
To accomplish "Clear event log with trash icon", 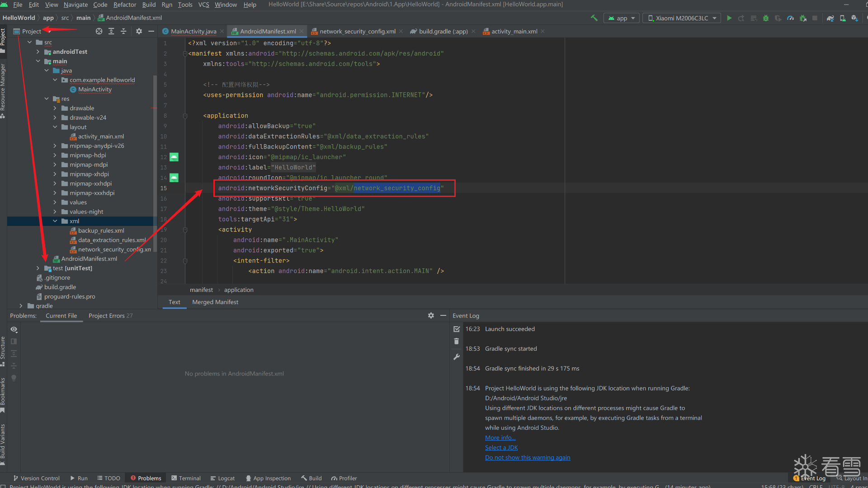I will click(x=457, y=341).
